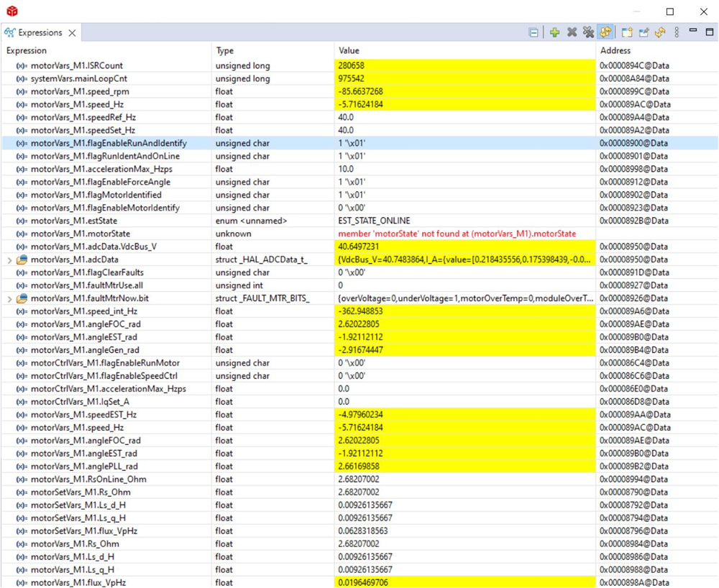Image resolution: width=719 pixels, height=588 pixels.
Task: Click the Open New View icon
Action: (627, 33)
